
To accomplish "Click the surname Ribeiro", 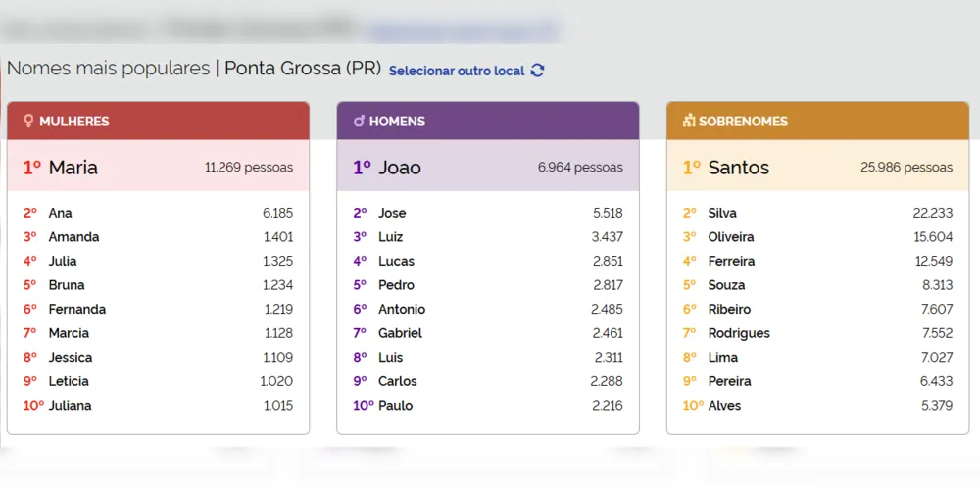I will tap(729, 310).
